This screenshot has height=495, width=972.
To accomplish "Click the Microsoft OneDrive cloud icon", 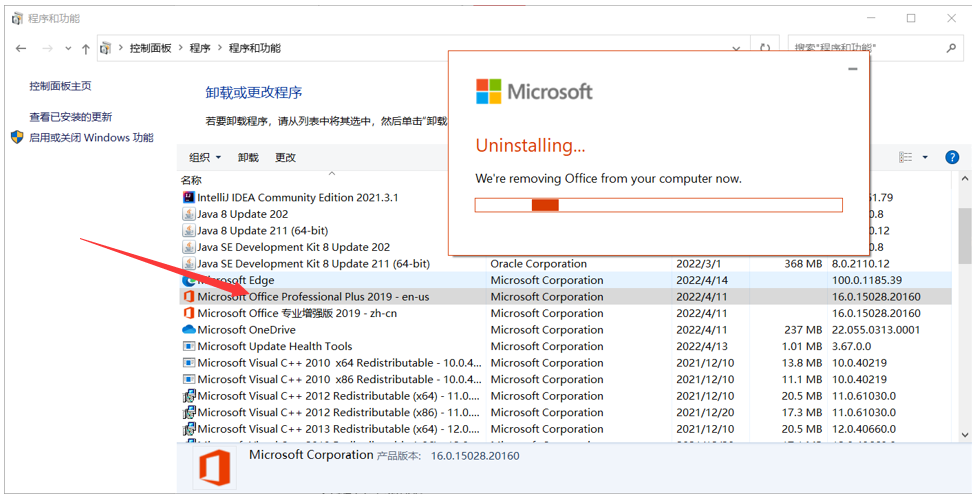I will tap(189, 330).
